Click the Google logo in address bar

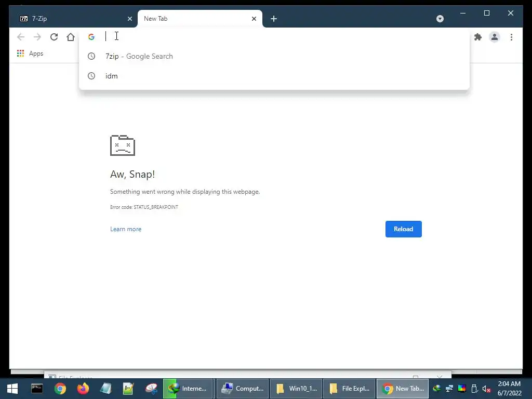coord(91,37)
